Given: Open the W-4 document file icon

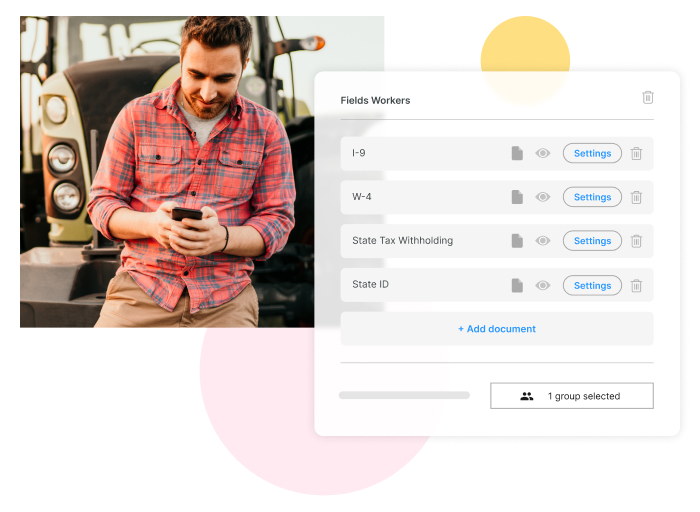Looking at the screenshot, I should pos(517,197).
